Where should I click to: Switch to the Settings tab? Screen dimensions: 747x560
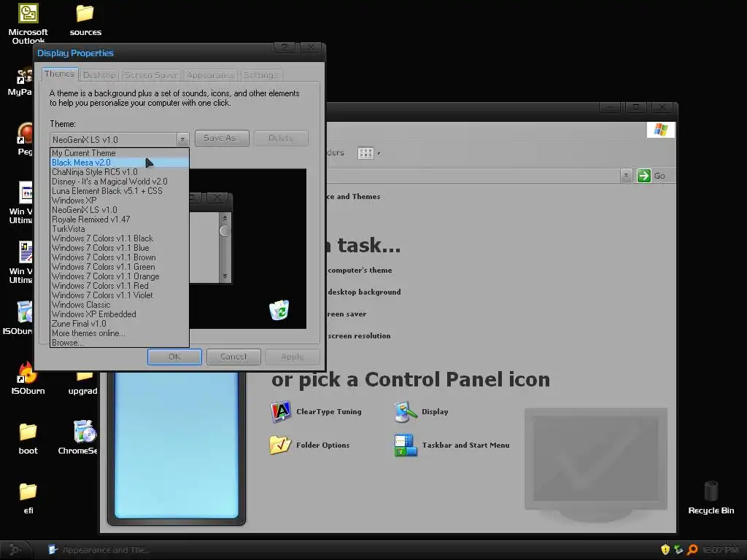coord(260,75)
